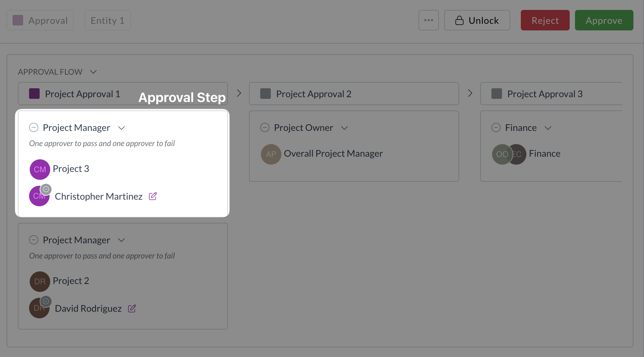Toggle the status circle beside Finance heading

(496, 128)
